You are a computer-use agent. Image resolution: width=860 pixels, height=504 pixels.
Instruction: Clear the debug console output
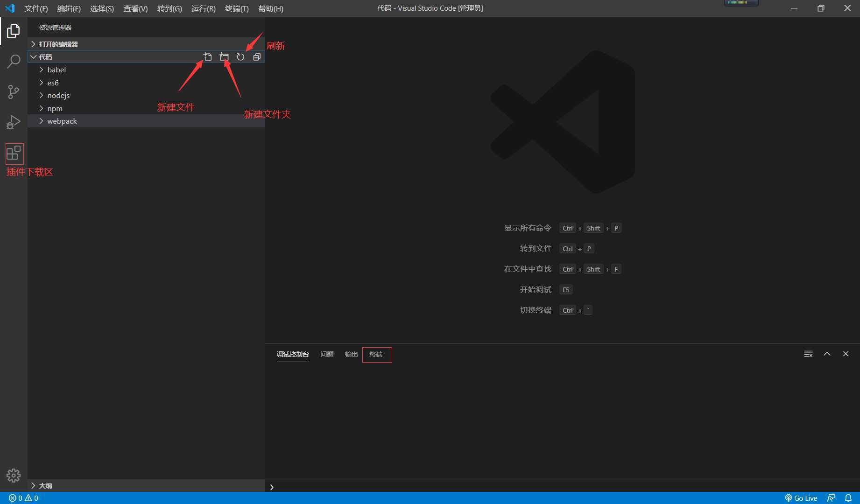point(808,354)
